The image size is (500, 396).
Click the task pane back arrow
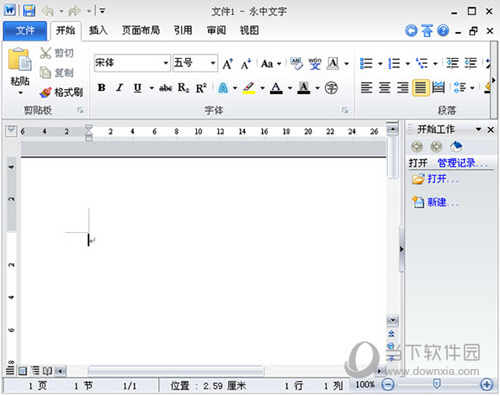[x=417, y=146]
